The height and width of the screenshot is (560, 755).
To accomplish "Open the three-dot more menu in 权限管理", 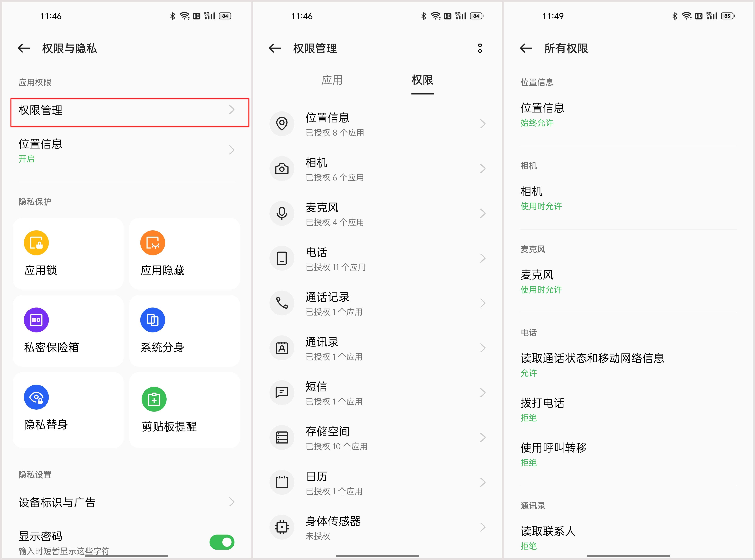I will [480, 48].
